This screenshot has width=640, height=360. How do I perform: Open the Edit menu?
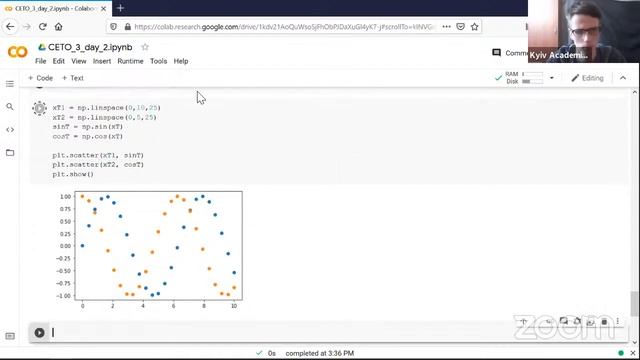pos(58,61)
